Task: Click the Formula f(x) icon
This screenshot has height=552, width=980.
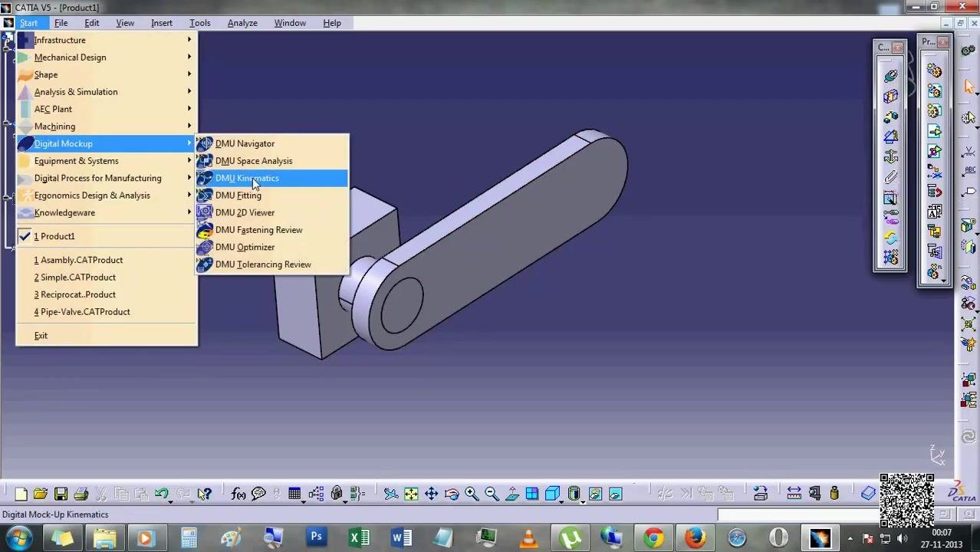Action: pos(238,494)
